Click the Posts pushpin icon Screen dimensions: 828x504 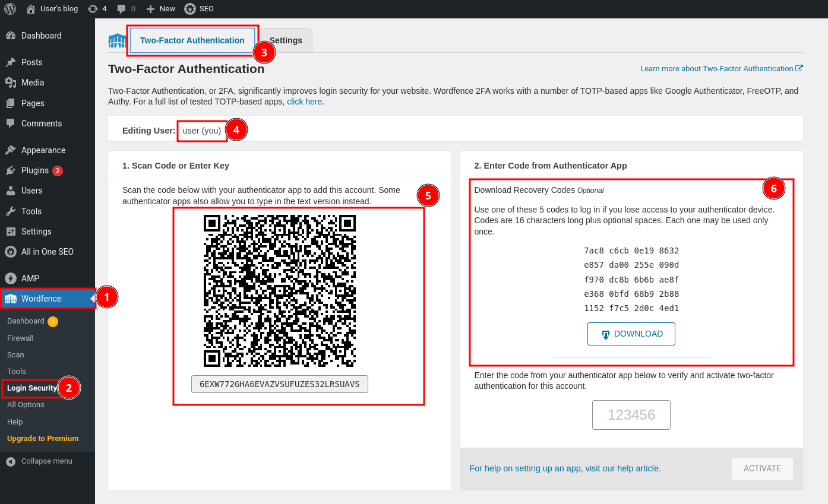pyautogui.click(x=11, y=62)
